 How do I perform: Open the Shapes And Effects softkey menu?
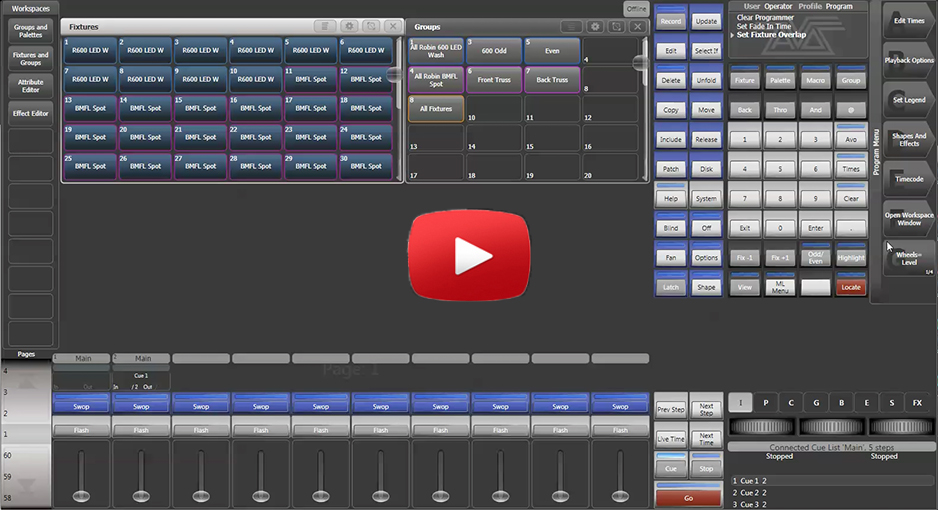[x=908, y=139]
